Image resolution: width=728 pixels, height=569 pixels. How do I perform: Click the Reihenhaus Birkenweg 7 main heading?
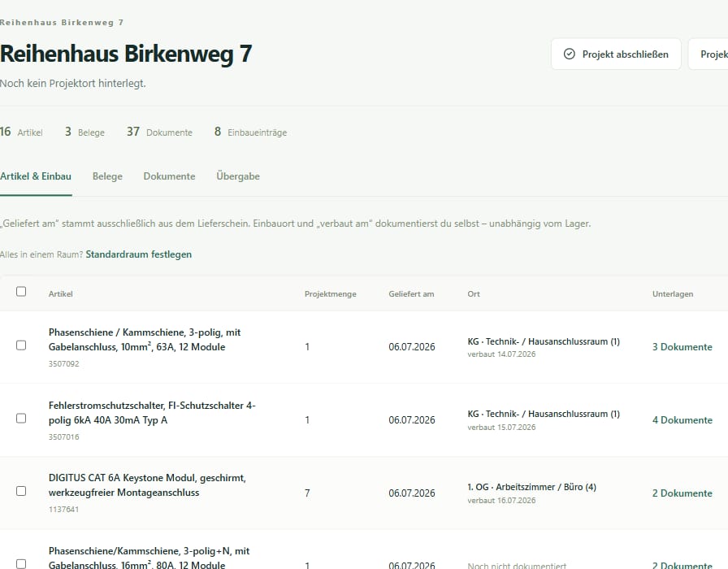126,54
